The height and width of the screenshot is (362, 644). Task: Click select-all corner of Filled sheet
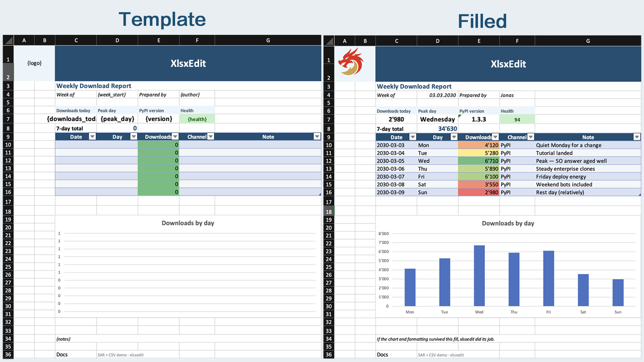(x=329, y=41)
